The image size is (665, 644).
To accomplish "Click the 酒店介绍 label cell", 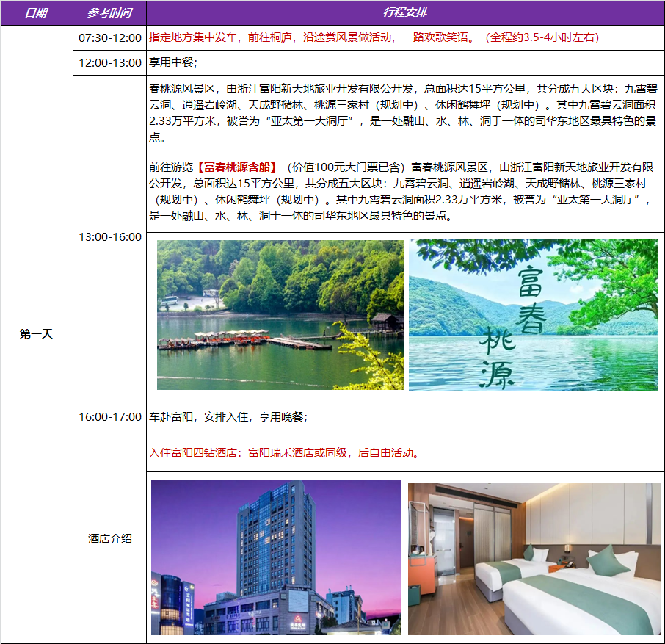I will (109, 539).
